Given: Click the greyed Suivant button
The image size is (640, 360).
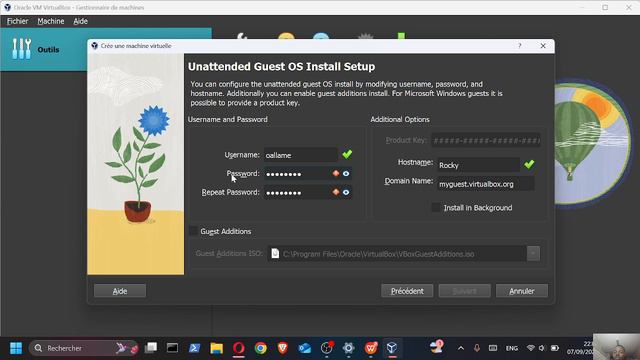Looking at the screenshot, I should click(x=464, y=291).
